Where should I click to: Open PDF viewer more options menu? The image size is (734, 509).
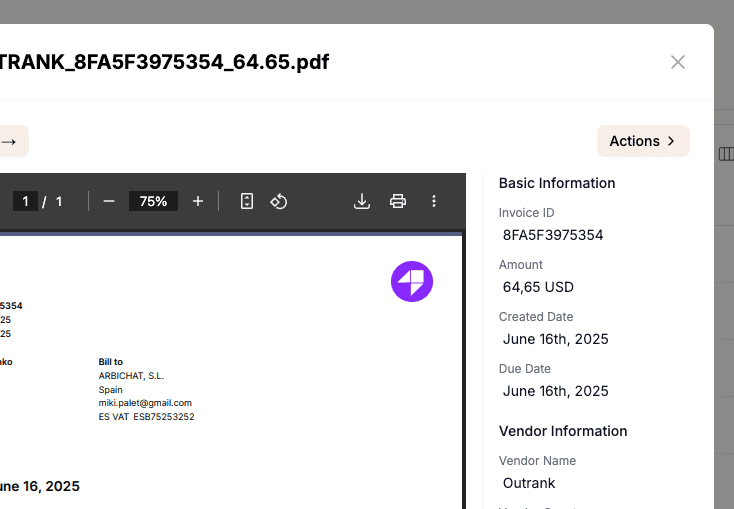point(434,201)
